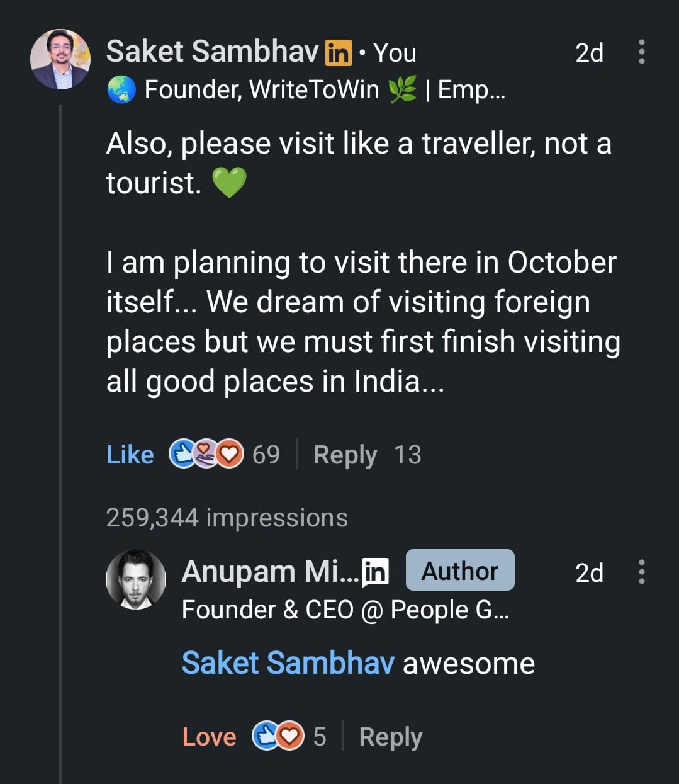The height and width of the screenshot is (784, 679).
Task: Open the Saket Sambhav author name
Action: (x=212, y=52)
